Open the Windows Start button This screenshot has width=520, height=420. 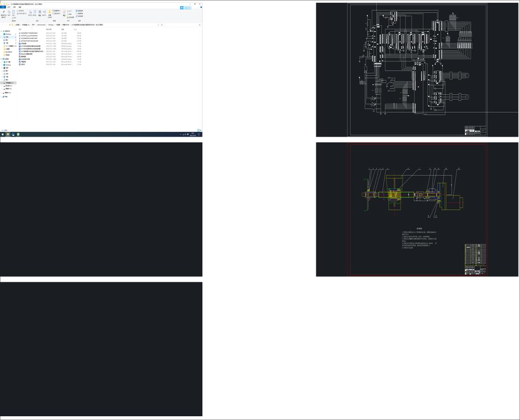pos(3,134)
